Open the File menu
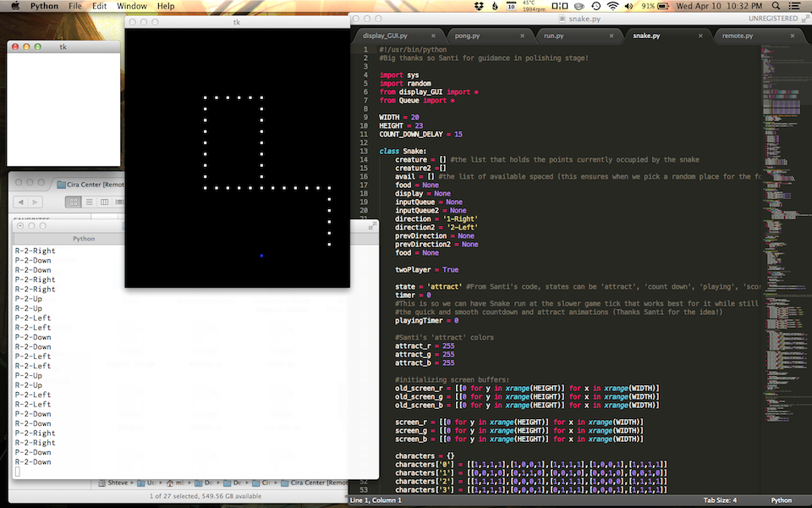 pyautogui.click(x=75, y=6)
